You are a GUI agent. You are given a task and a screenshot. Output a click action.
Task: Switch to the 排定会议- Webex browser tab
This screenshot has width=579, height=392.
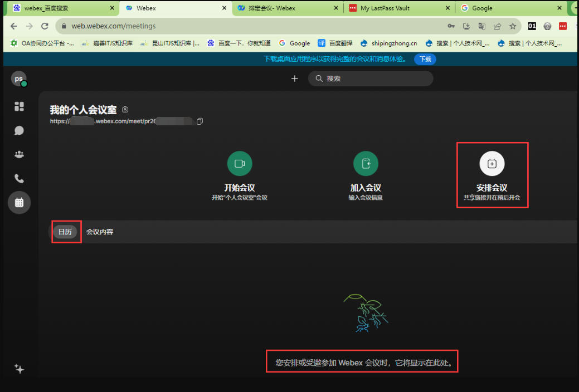click(x=288, y=8)
